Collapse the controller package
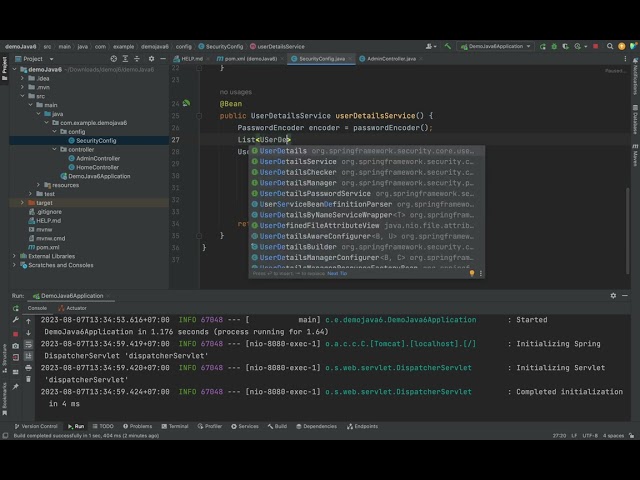The width and height of the screenshot is (640, 480). 54,149
